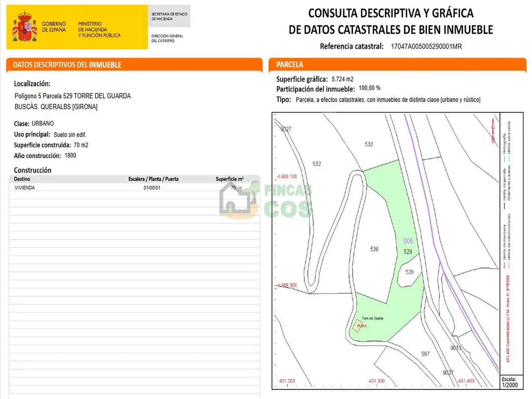Click Superficie construida value '70 m2'

pyautogui.click(x=81, y=145)
